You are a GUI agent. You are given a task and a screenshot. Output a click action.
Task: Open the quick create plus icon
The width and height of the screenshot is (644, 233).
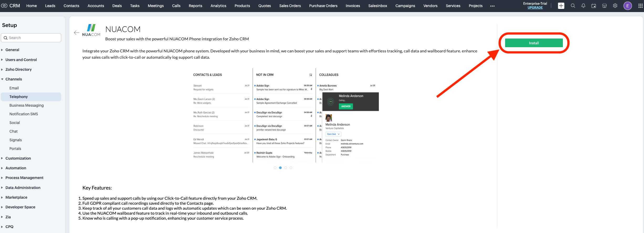tap(561, 6)
